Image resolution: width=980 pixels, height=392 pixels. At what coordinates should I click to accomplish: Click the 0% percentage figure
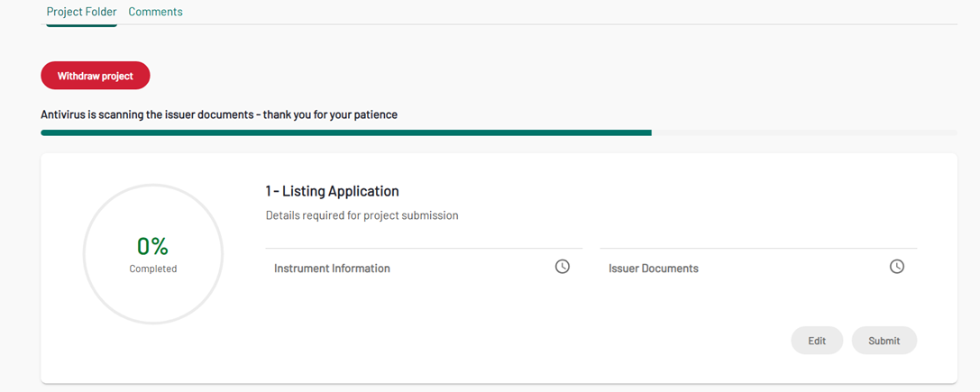click(152, 246)
